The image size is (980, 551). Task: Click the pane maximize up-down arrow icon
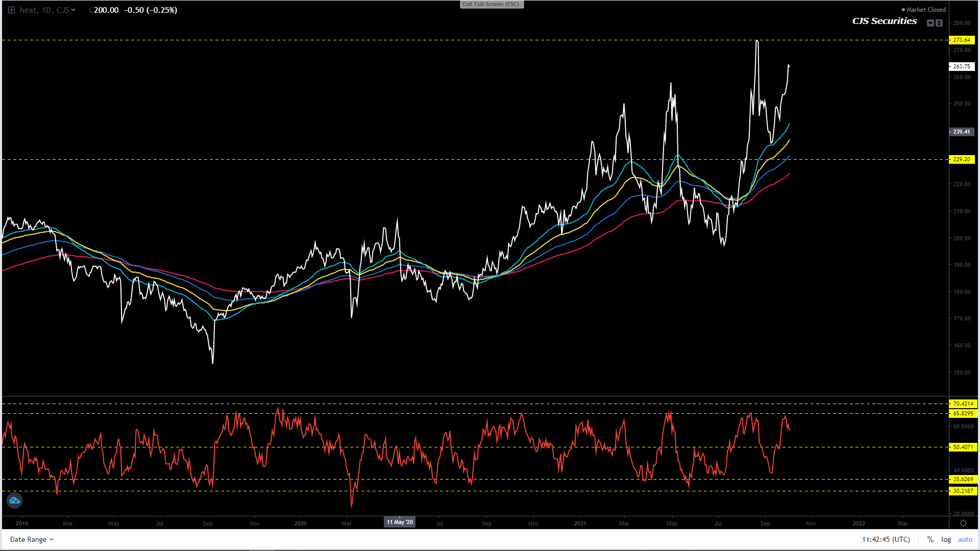coord(939,23)
